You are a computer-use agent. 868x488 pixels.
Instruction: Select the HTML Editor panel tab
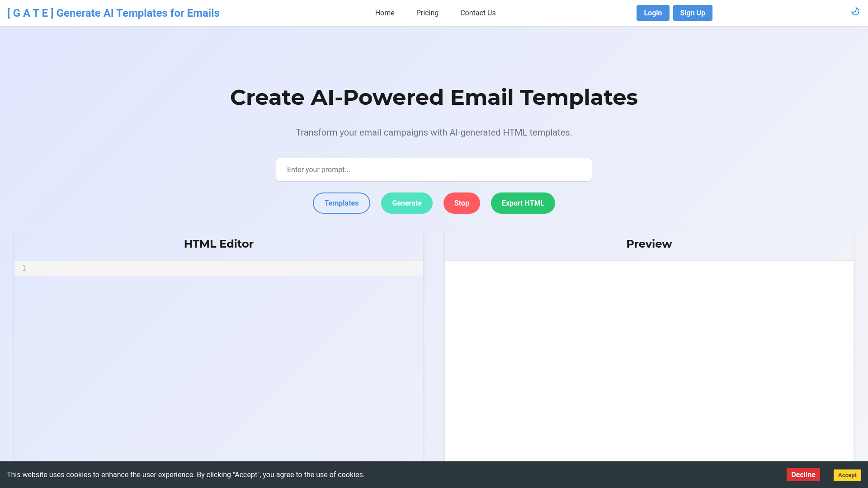pyautogui.click(x=218, y=244)
